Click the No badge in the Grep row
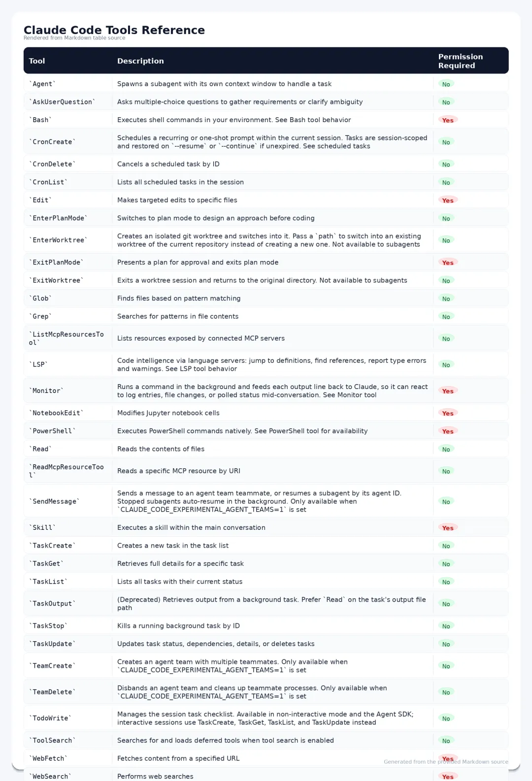This screenshot has width=532, height=781. [446, 317]
